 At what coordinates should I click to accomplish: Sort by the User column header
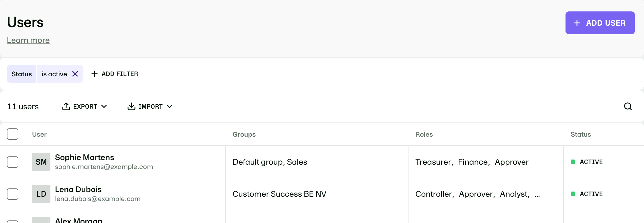[x=39, y=134]
